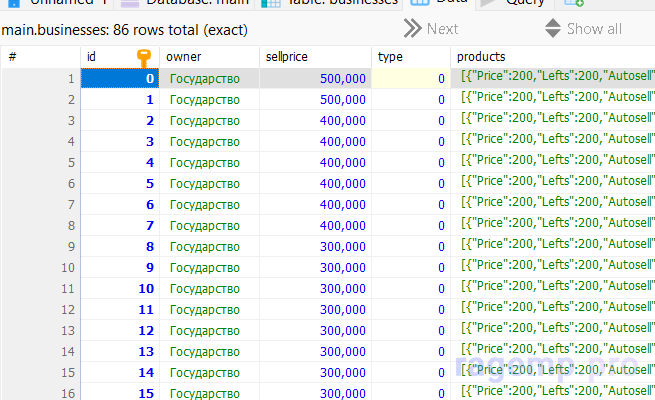
Task: Select the 400,000 sellprice cell in row 3
Action: [315, 121]
